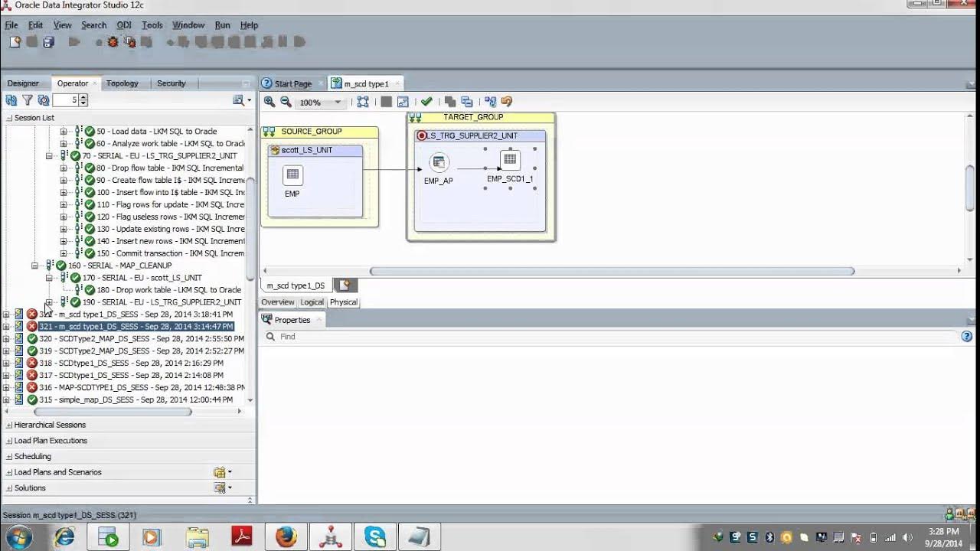Toggle the auto refresh icon
This screenshot has width=980, height=551.
tap(44, 100)
